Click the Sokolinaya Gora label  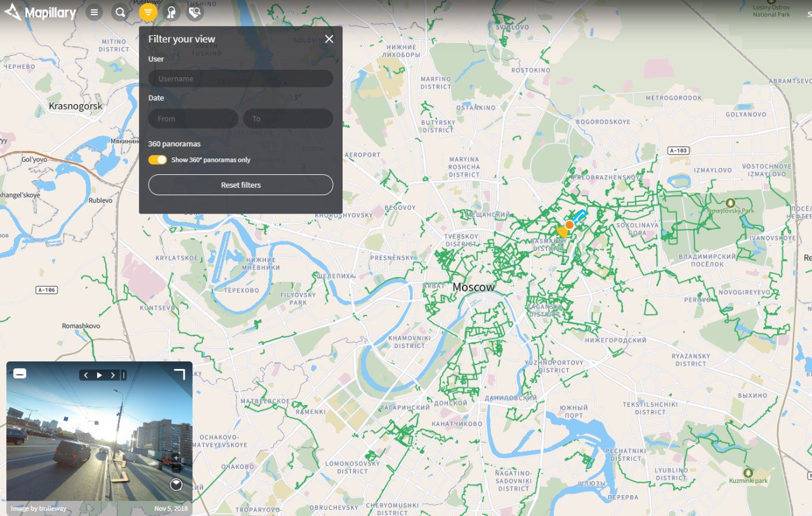point(638,229)
